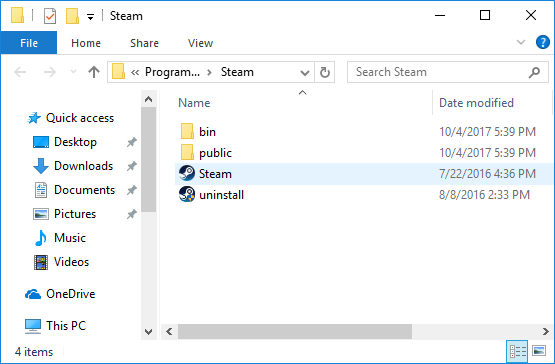
Task: Unpin Desktop from Quick access
Action: coord(132,142)
